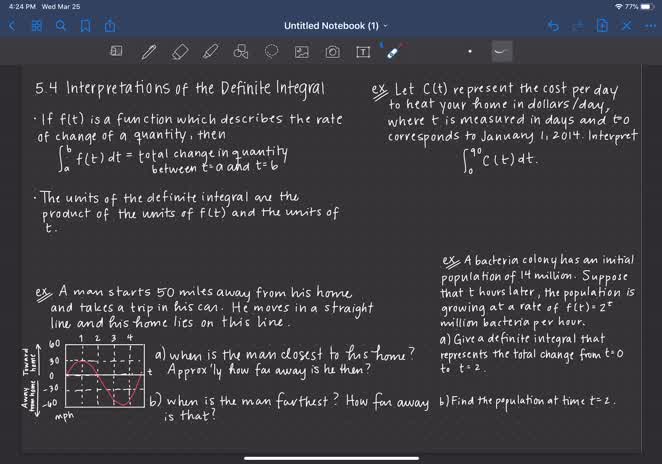The height and width of the screenshot is (464, 662).
Task: Select the Eraser tool
Action: [180, 50]
